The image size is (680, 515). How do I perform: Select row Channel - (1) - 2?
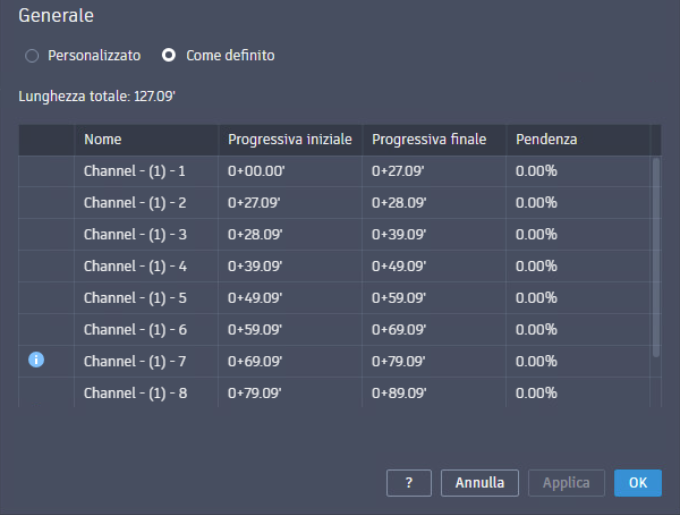(x=135, y=203)
